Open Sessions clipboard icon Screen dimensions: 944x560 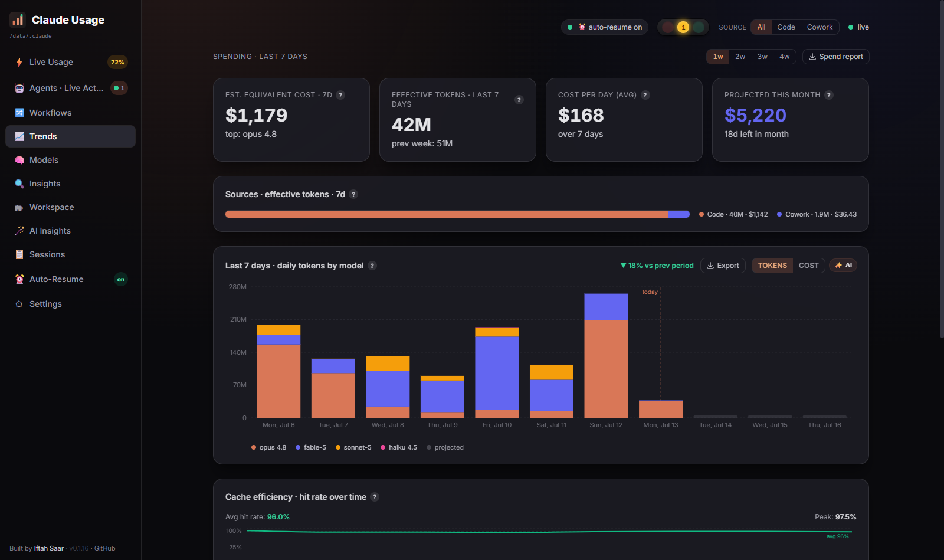pos(19,254)
